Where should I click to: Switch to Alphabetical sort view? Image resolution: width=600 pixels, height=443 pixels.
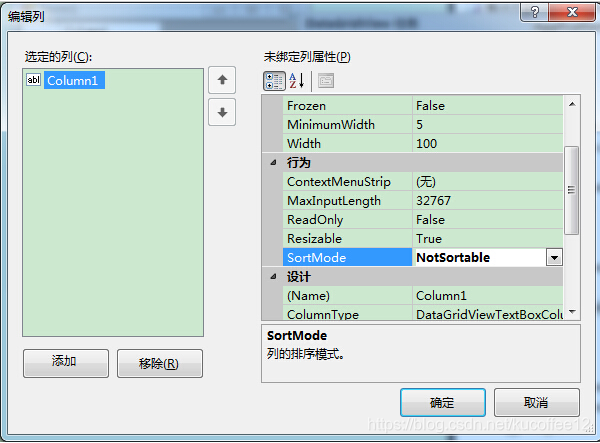coord(297,81)
